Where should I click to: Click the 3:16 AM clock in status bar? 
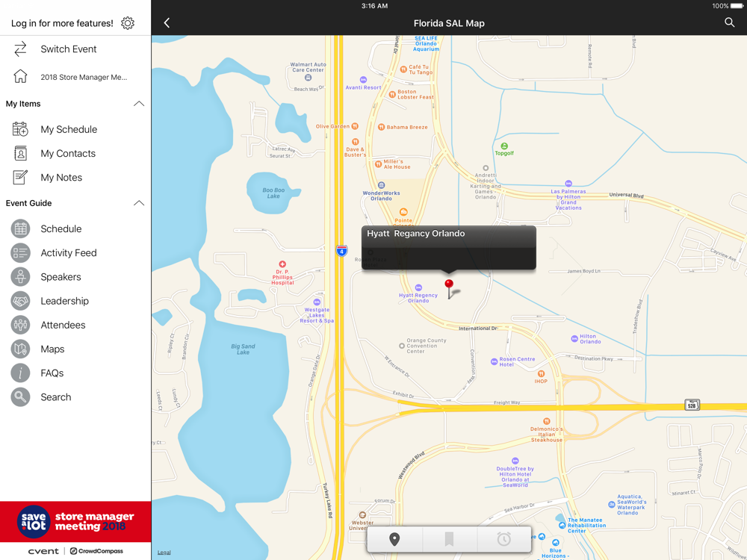[374, 6]
